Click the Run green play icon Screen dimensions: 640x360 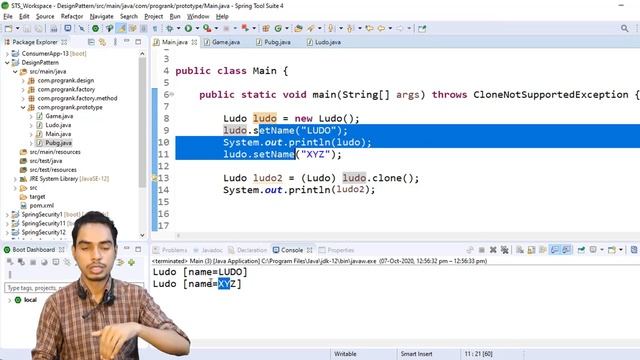(188, 28)
